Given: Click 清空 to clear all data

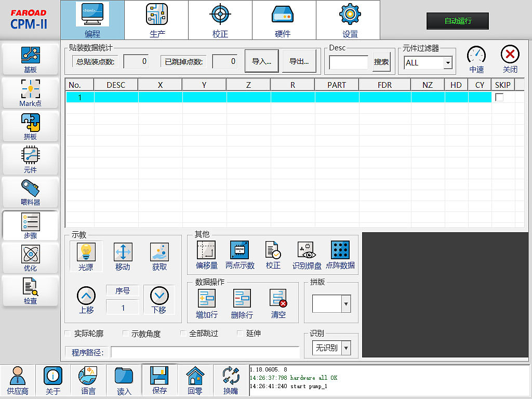Looking at the screenshot, I should (x=278, y=303).
